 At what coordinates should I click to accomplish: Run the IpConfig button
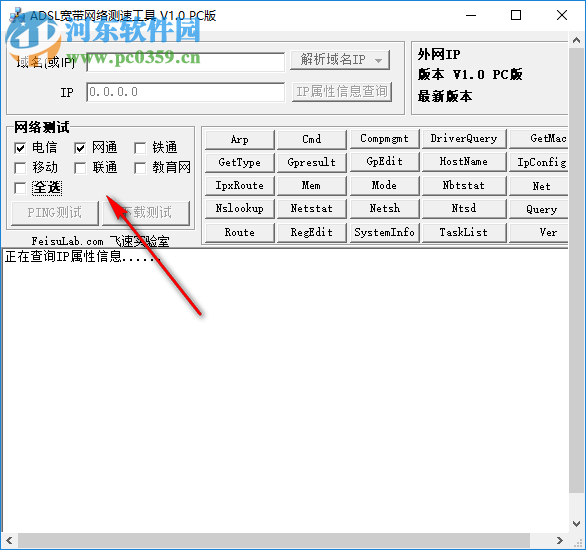(539, 162)
